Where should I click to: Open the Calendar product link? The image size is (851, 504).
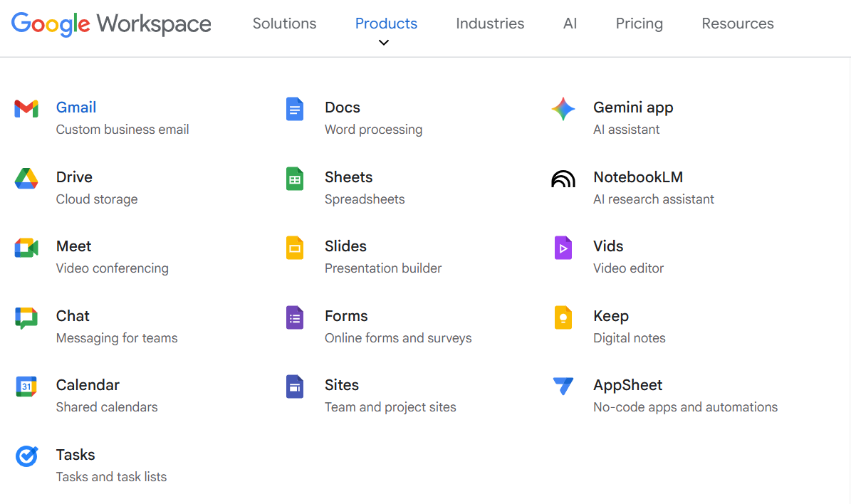pos(88,385)
